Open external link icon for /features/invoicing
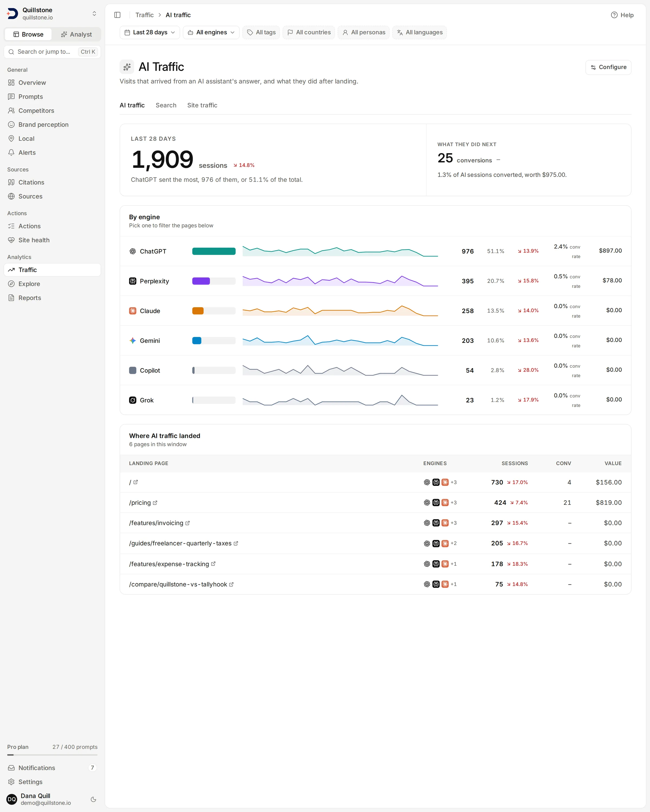The image size is (650, 812). [188, 523]
